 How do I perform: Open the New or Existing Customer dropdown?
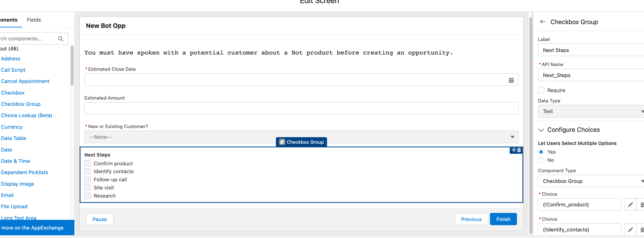pos(301,137)
